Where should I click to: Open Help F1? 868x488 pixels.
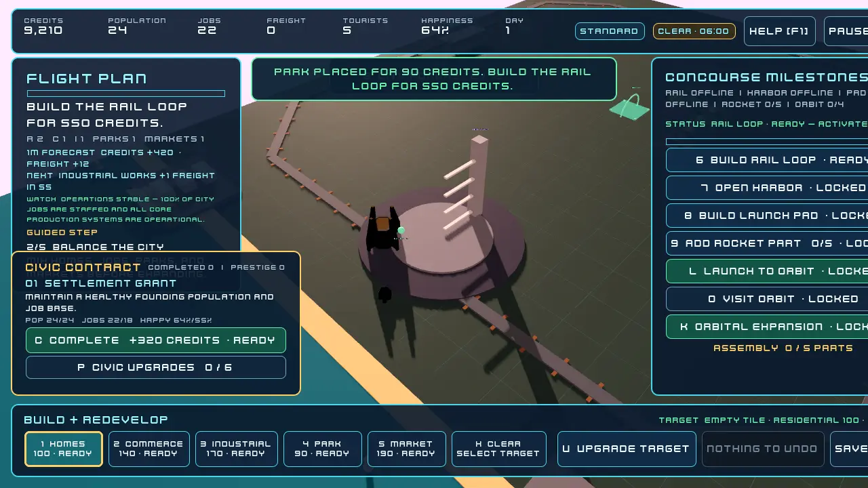tap(779, 31)
